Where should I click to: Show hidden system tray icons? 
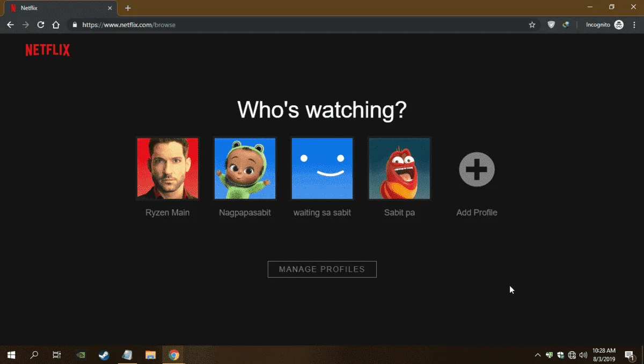click(x=538, y=355)
